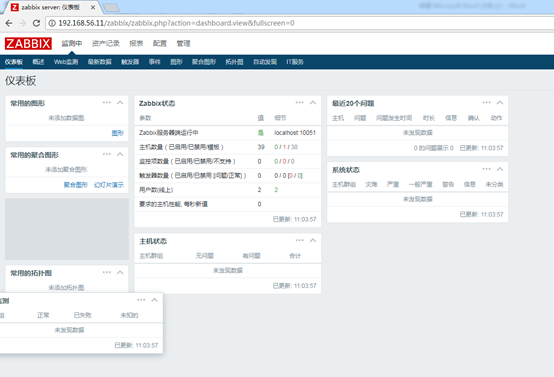Open options menu of 常用的图形 widget
Image resolution: width=554 pixels, height=377 pixels.
[x=107, y=102]
